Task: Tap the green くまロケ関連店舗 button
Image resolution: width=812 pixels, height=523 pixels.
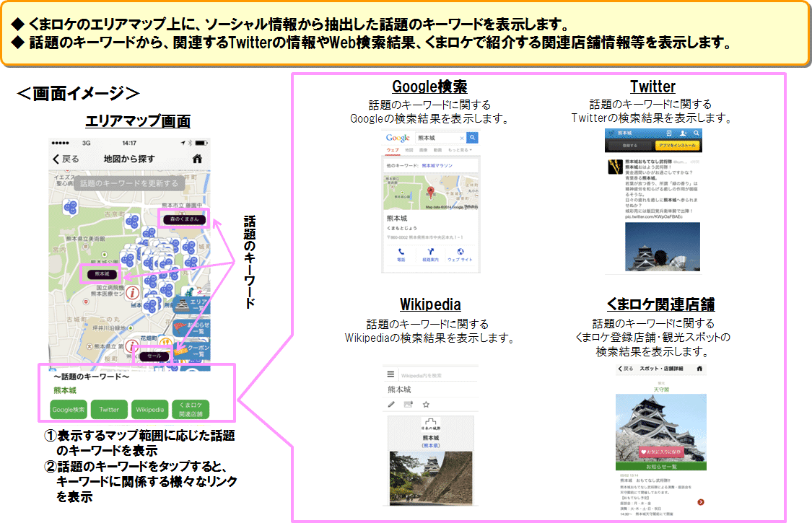Action: point(191,409)
